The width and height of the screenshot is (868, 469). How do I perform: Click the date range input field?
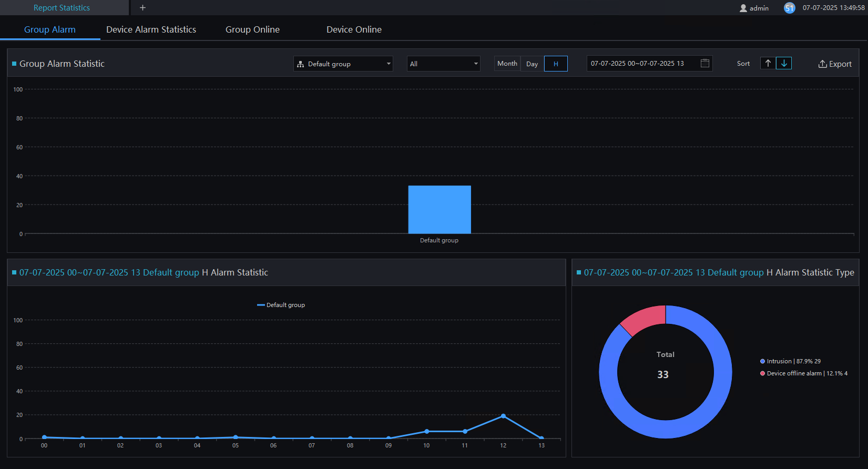pos(649,64)
